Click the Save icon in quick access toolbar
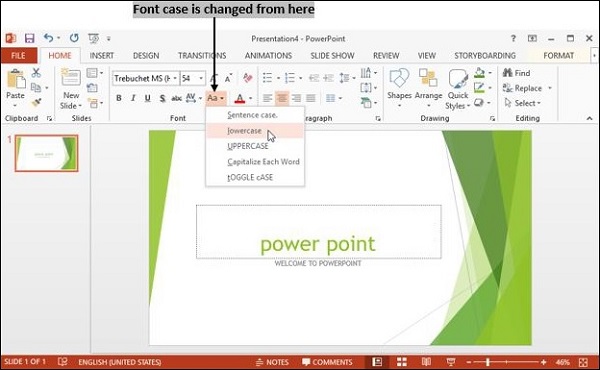This screenshot has height=370, width=600. coord(29,38)
